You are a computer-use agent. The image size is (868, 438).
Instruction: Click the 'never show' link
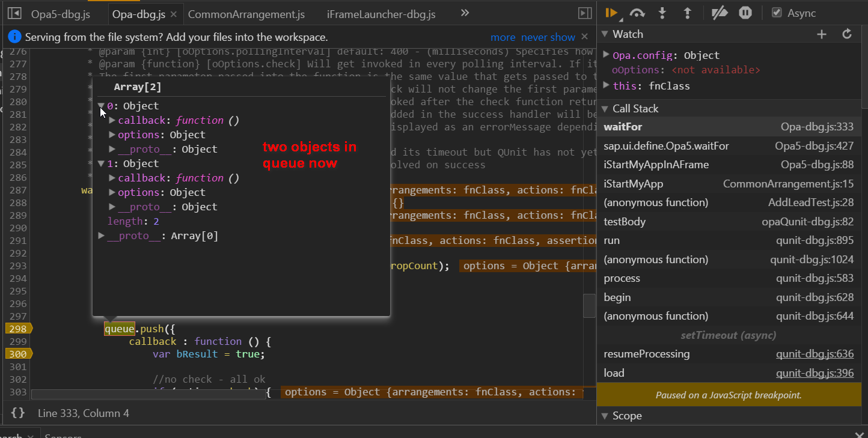(x=548, y=37)
